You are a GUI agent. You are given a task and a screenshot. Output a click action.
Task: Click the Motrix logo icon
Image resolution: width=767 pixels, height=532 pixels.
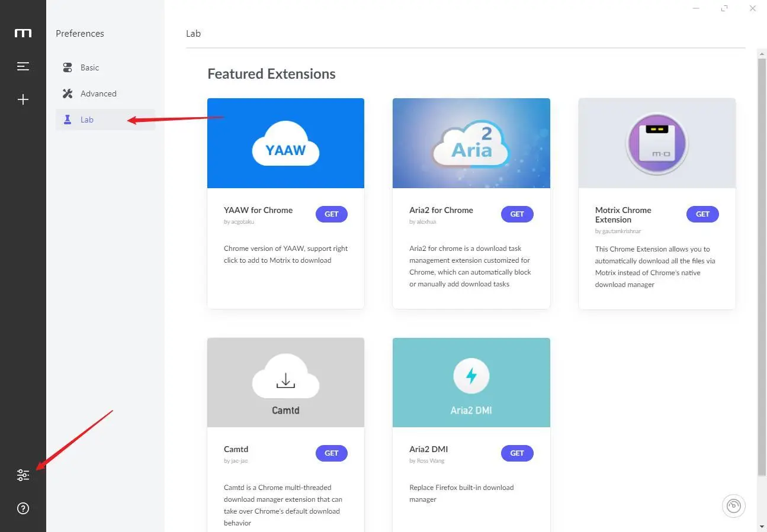coord(23,33)
